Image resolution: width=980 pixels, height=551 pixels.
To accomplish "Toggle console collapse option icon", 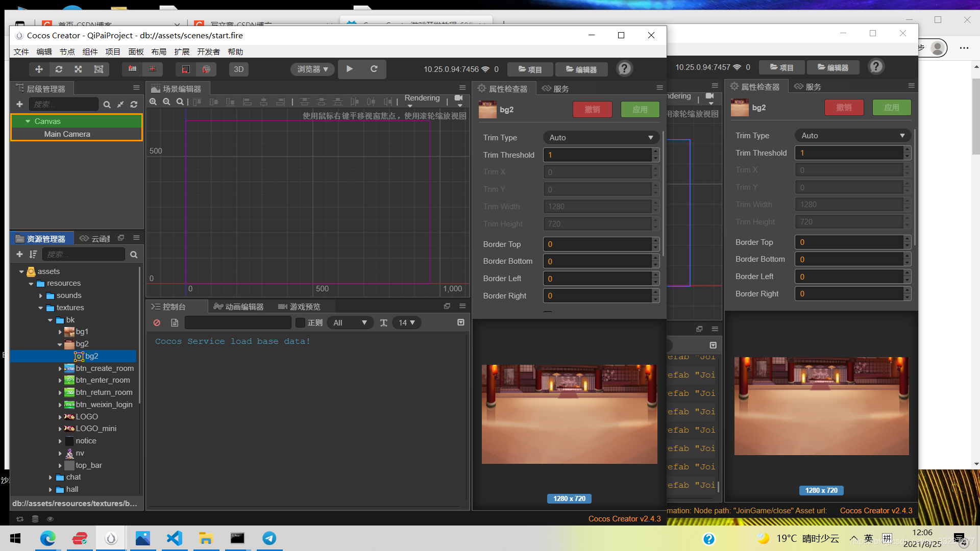I will 460,322.
